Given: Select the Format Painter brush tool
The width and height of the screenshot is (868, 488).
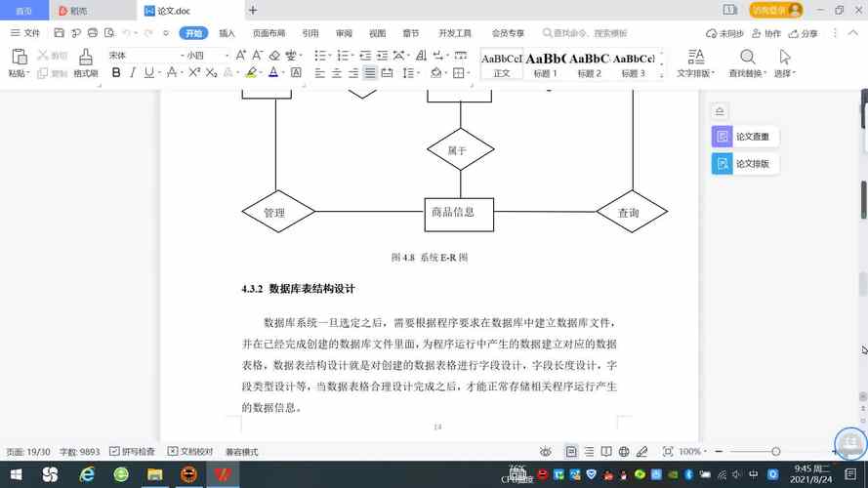Looking at the screenshot, I should pyautogui.click(x=85, y=57).
